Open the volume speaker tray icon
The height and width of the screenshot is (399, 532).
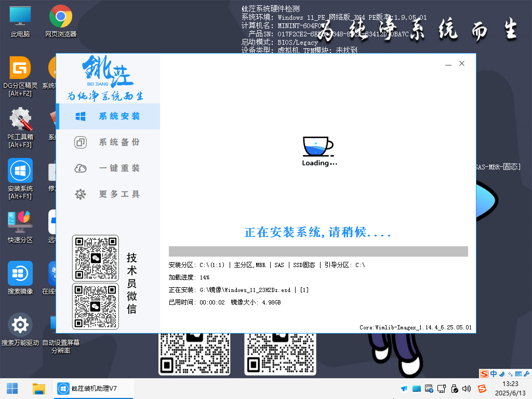[x=467, y=389]
